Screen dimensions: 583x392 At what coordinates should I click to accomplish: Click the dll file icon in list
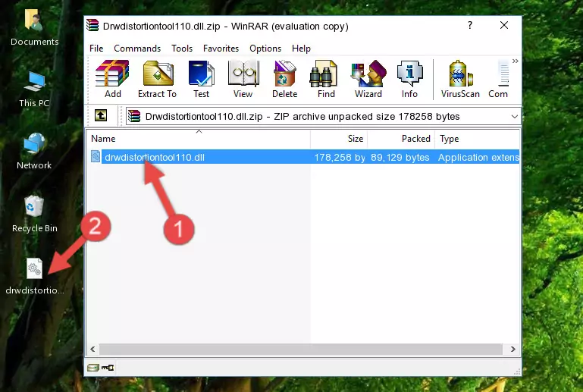[x=96, y=157]
